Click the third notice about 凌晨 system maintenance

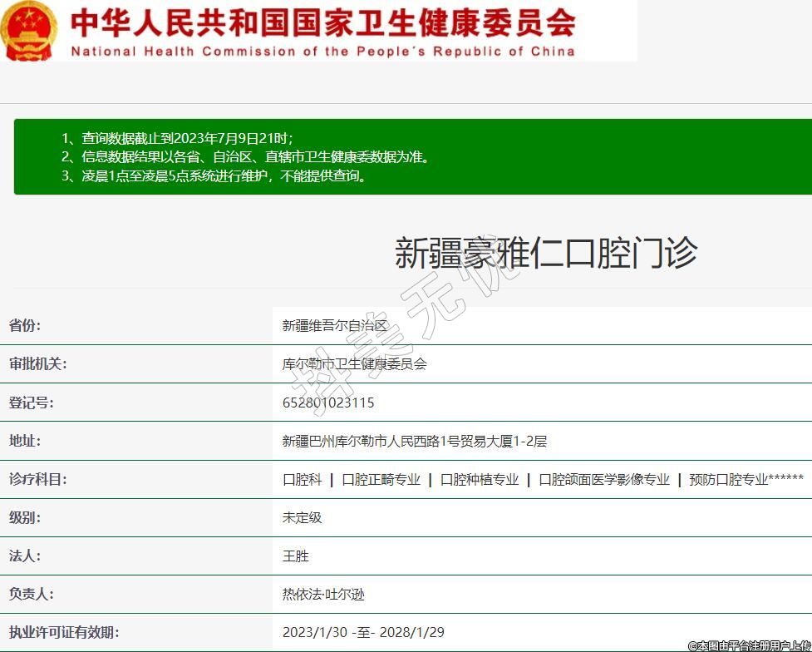coord(214,175)
